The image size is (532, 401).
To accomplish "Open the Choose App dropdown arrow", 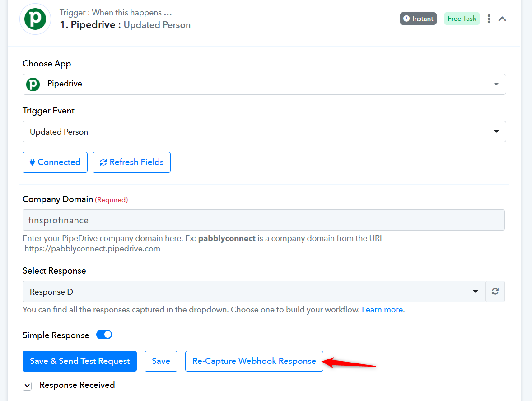I will (496, 84).
